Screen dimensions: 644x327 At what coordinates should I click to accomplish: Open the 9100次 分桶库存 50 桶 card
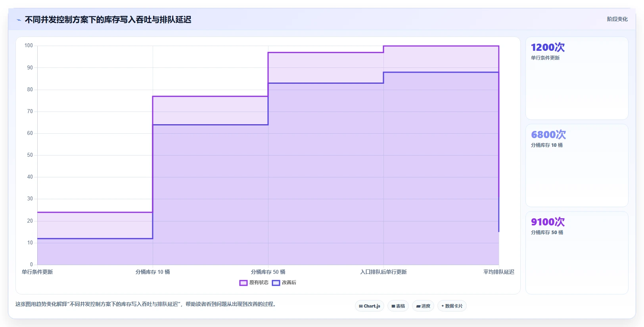click(577, 253)
